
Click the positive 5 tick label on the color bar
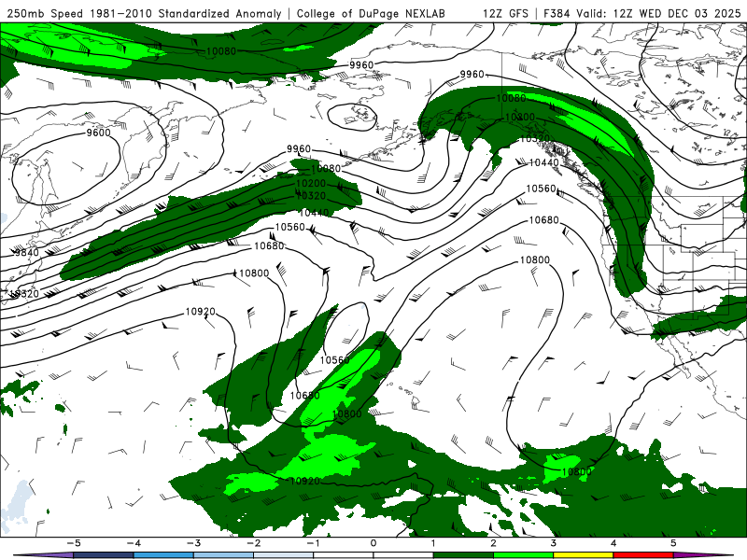pos(673,543)
